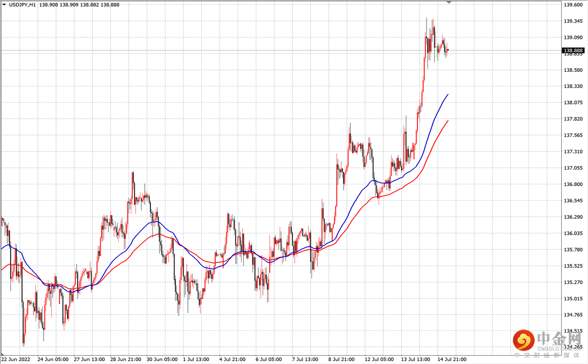Screen dimensions: 588x364
Task: Click the 134.265 price axis label
Action: (x=573, y=347)
